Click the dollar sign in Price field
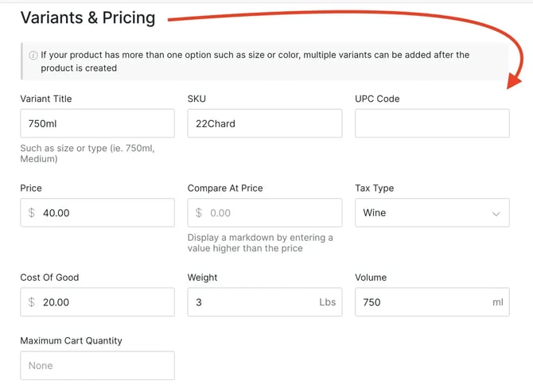 (32, 213)
